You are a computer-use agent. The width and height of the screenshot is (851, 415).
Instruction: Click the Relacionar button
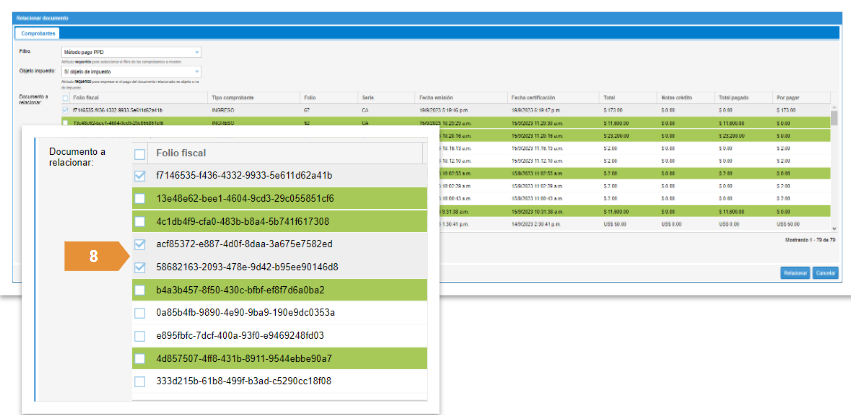pos(795,273)
